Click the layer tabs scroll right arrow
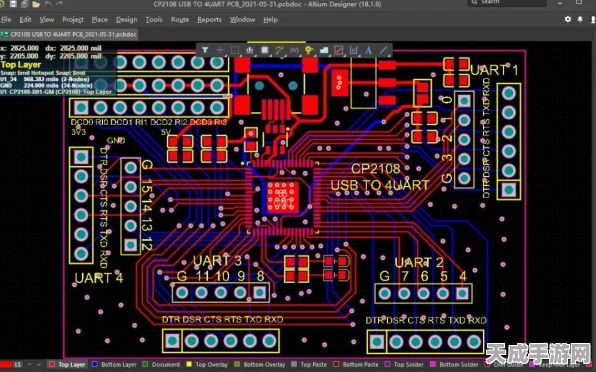The height and width of the screenshot is (372, 596). click(39, 364)
